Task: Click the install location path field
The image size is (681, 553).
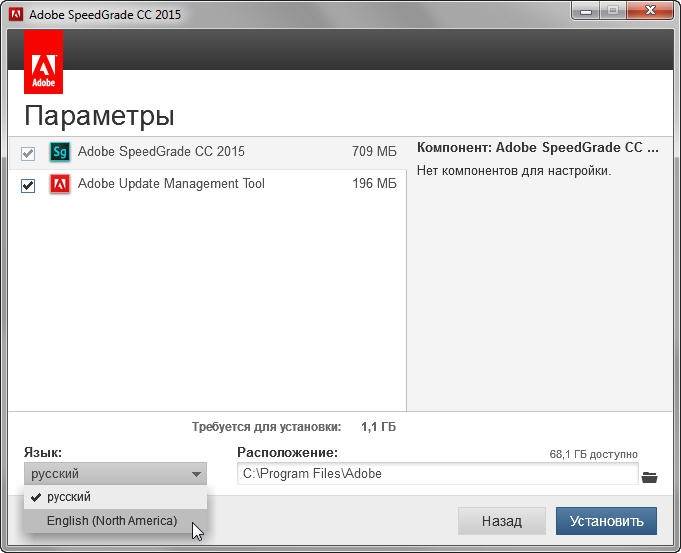Action: point(438,474)
